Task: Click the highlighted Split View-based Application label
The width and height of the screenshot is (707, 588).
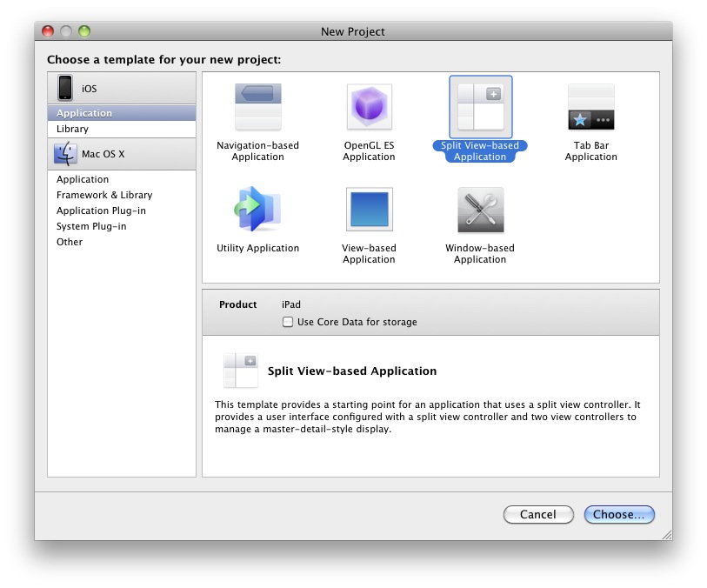Action: click(480, 151)
